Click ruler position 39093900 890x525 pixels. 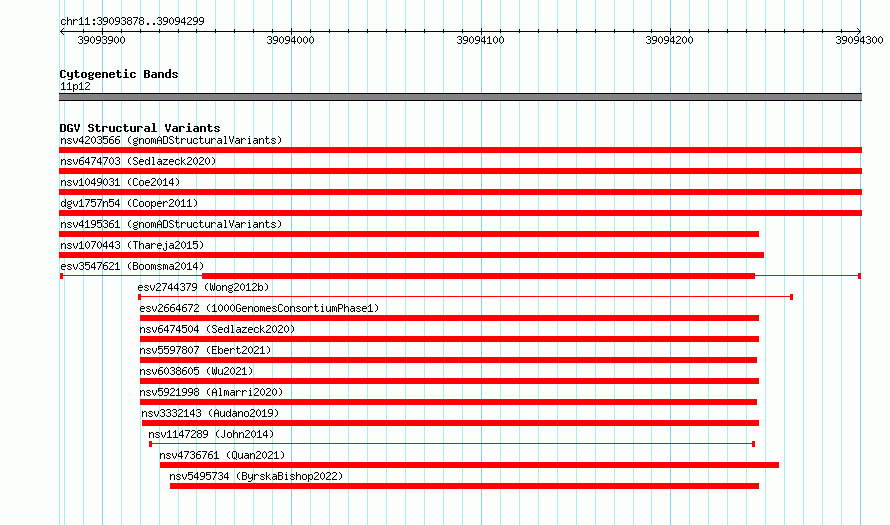(x=101, y=40)
